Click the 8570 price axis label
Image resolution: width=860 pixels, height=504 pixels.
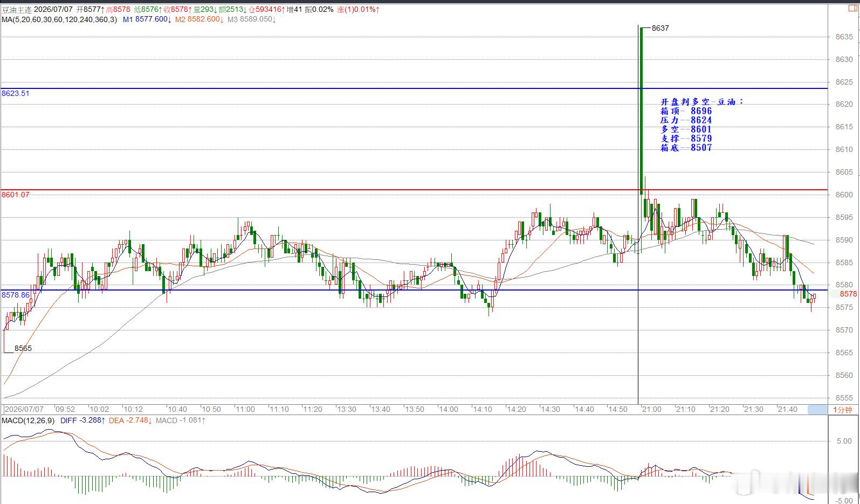pos(844,330)
